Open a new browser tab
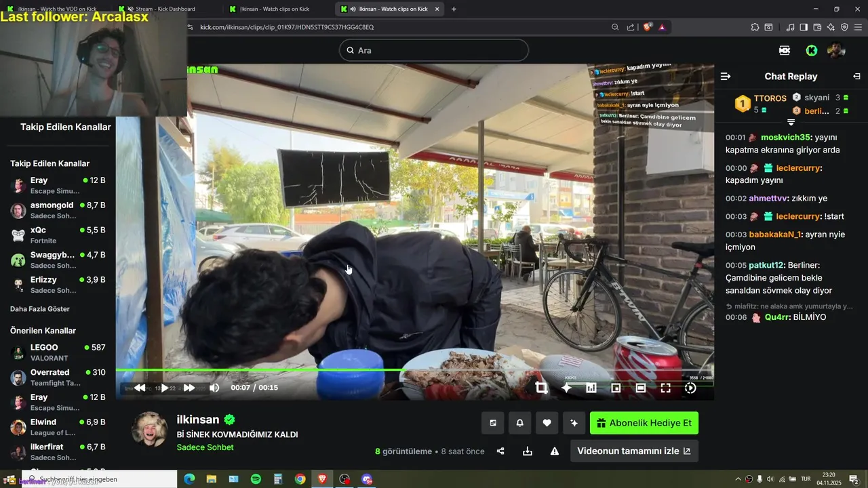868x488 pixels. click(454, 9)
